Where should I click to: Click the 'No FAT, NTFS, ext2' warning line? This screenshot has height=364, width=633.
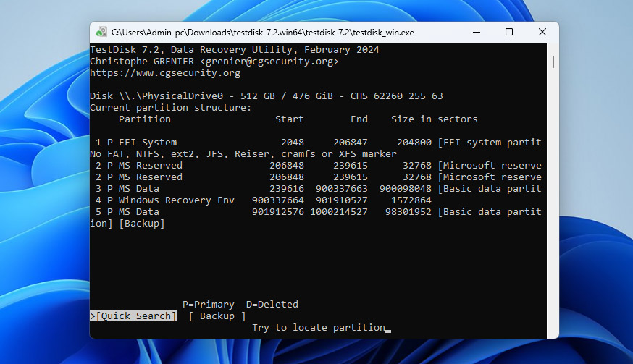pos(243,154)
